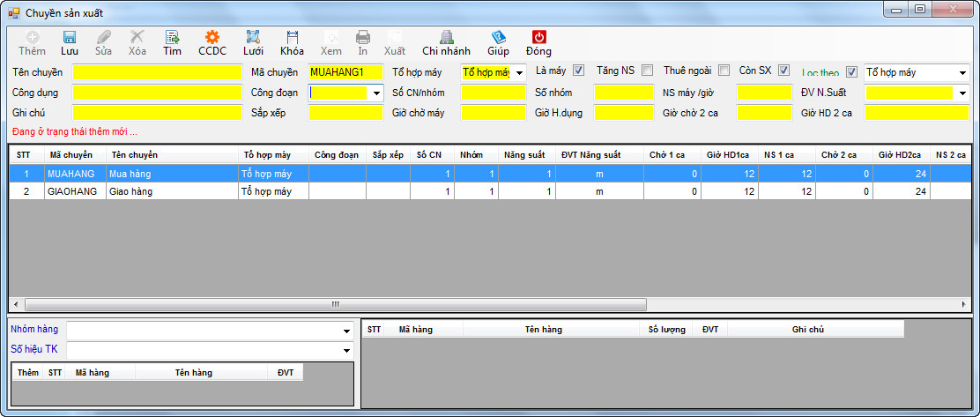Viewport: 980px width, 417px height.
Task: Click the In printer icon
Action: pyautogui.click(x=363, y=37)
